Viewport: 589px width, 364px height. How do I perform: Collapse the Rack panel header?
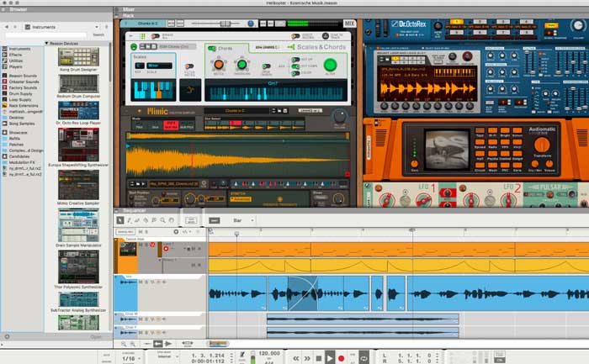pos(117,15)
